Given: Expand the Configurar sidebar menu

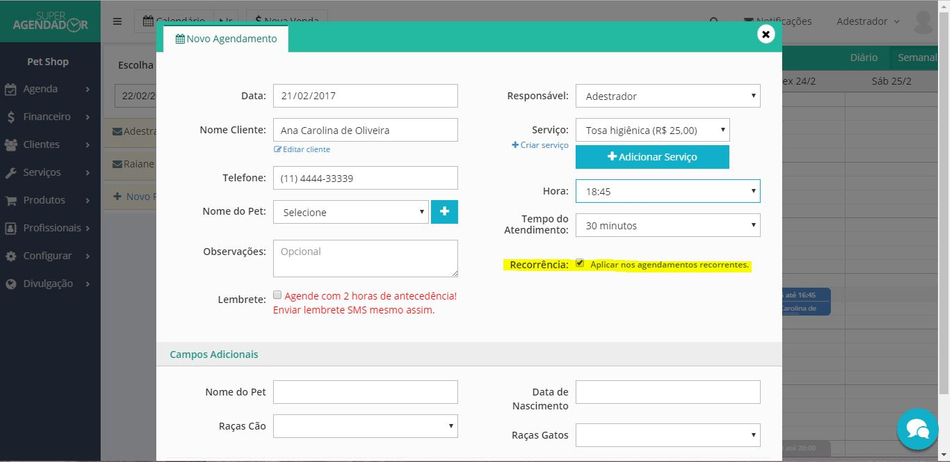Looking at the screenshot, I should pyautogui.click(x=50, y=256).
